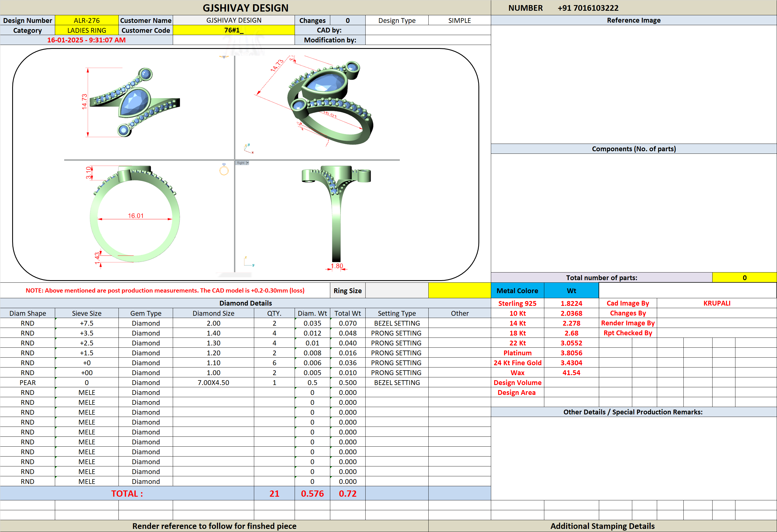Viewport: 777px width, 532px height.
Task: Click the Setting Type column header
Action: pyautogui.click(x=397, y=313)
